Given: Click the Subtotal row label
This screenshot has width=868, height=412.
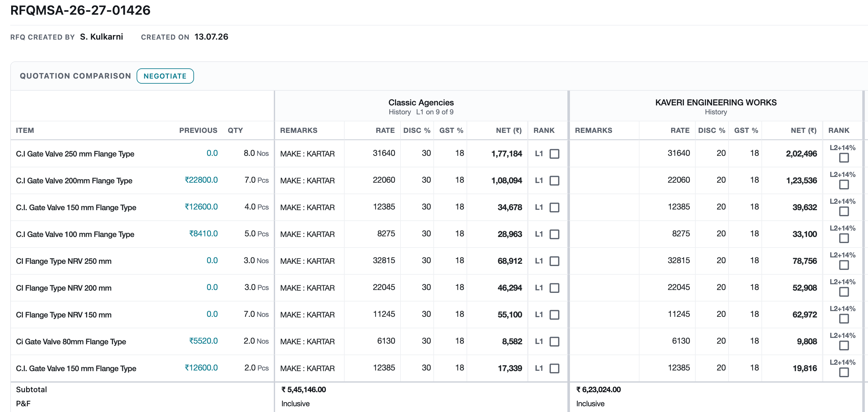Looking at the screenshot, I should click(x=31, y=390).
